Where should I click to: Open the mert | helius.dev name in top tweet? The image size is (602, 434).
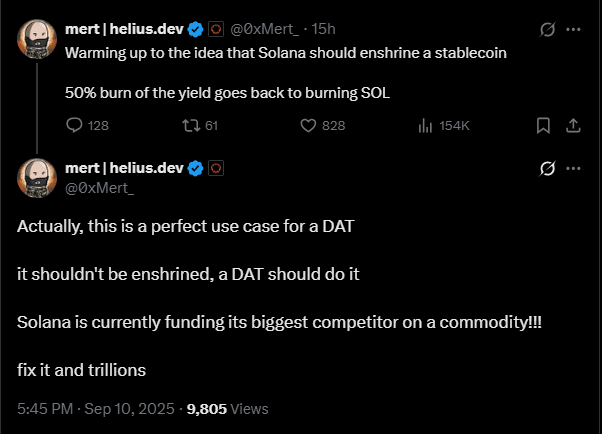(x=124, y=30)
